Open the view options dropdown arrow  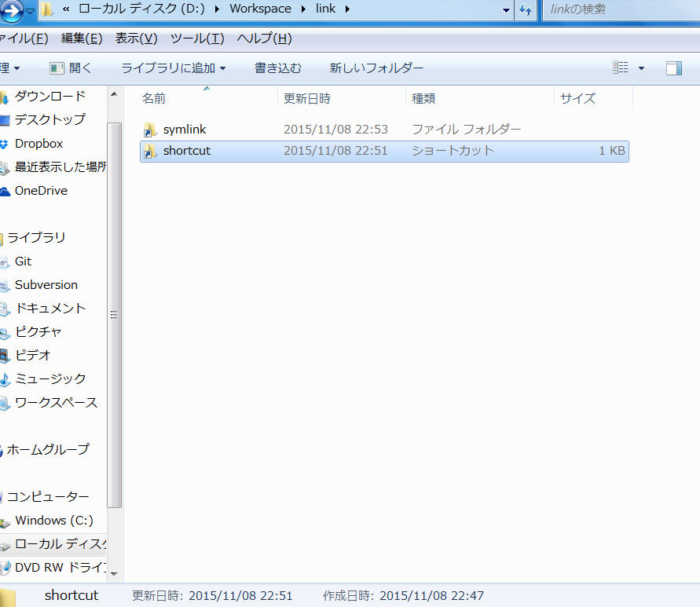point(641,68)
